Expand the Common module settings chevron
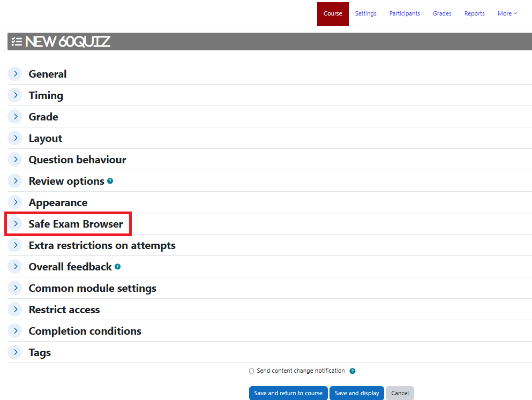Screen dimensions: 532x400 click(x=15, y=288)
